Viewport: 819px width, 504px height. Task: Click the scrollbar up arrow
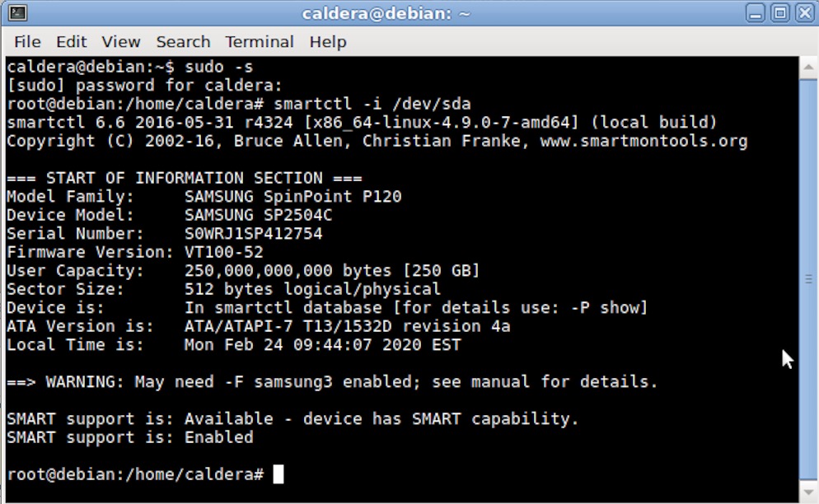(x=807, y=65)
